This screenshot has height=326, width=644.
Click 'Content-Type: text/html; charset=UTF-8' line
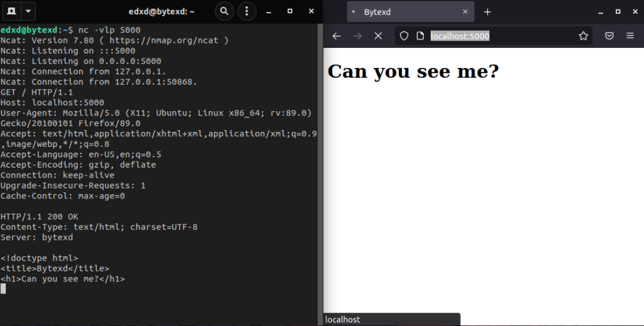[99, 227]
